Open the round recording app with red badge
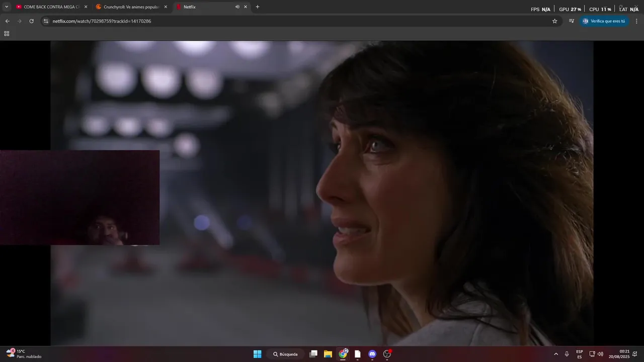The height and width of the screenshot is (362, 644). coord(387,354)
